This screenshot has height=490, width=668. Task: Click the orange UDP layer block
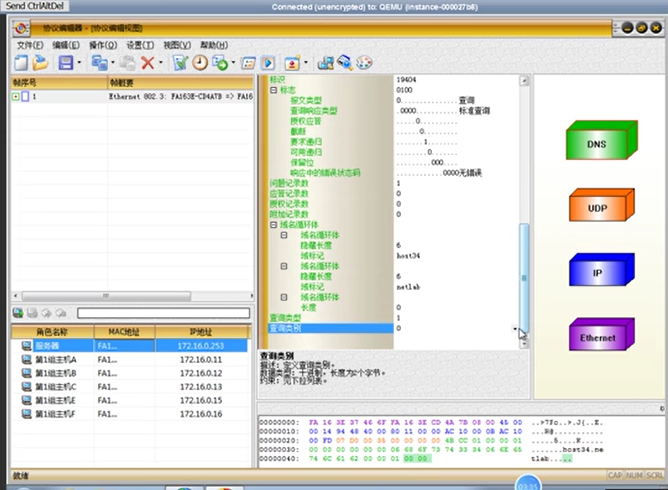click(x=598, y=207)
